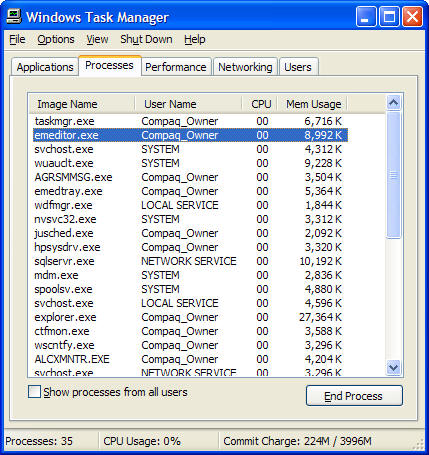Open the View menu

click(97, 39)
